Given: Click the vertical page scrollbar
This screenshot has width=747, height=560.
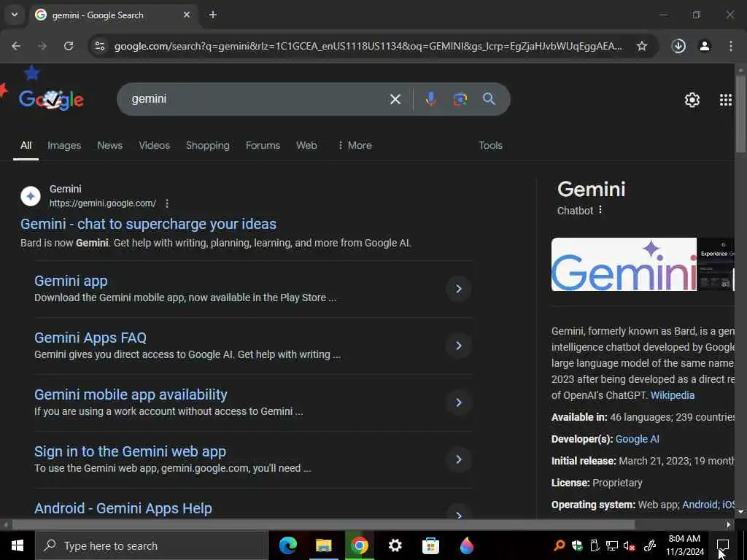Looking at the screenshot, I should point(740,114).
